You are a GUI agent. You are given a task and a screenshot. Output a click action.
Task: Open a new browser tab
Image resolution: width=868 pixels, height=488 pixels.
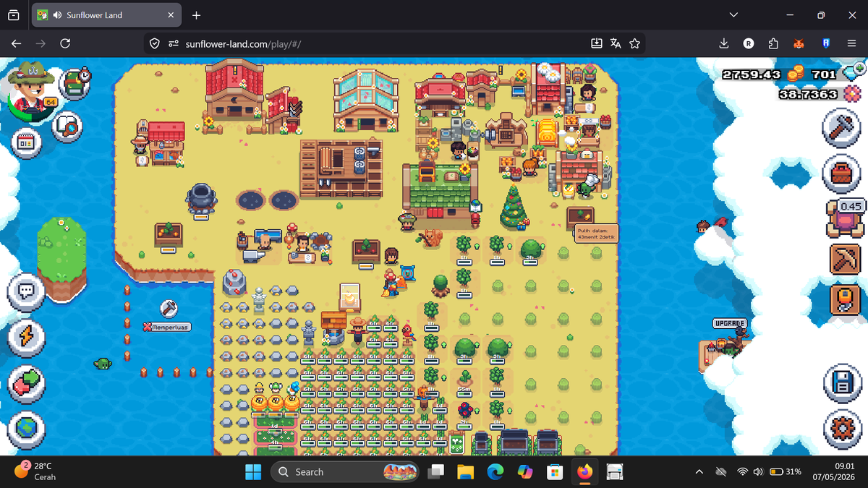click(x=197, y=15)
